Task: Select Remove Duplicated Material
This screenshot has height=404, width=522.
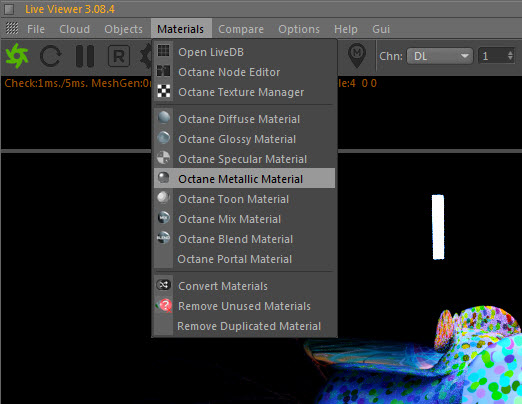Action: click(x=244, y=326)
